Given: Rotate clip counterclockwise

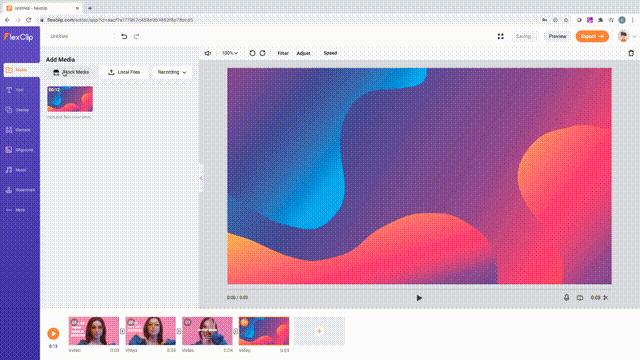Looking at the screenshot, I should click(x=252, y=53).
